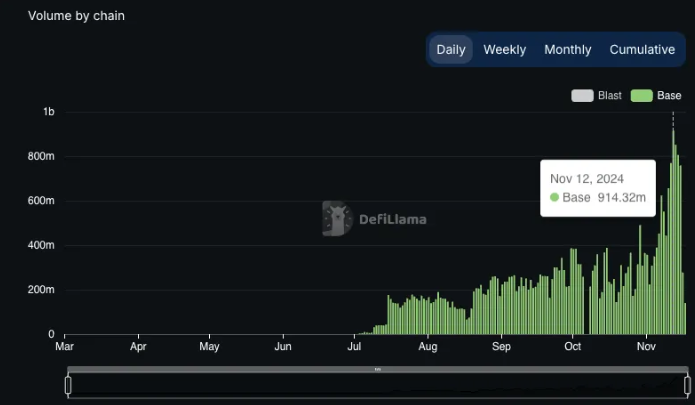Click the DefiLlama llama logo icon

coord(336,218)
